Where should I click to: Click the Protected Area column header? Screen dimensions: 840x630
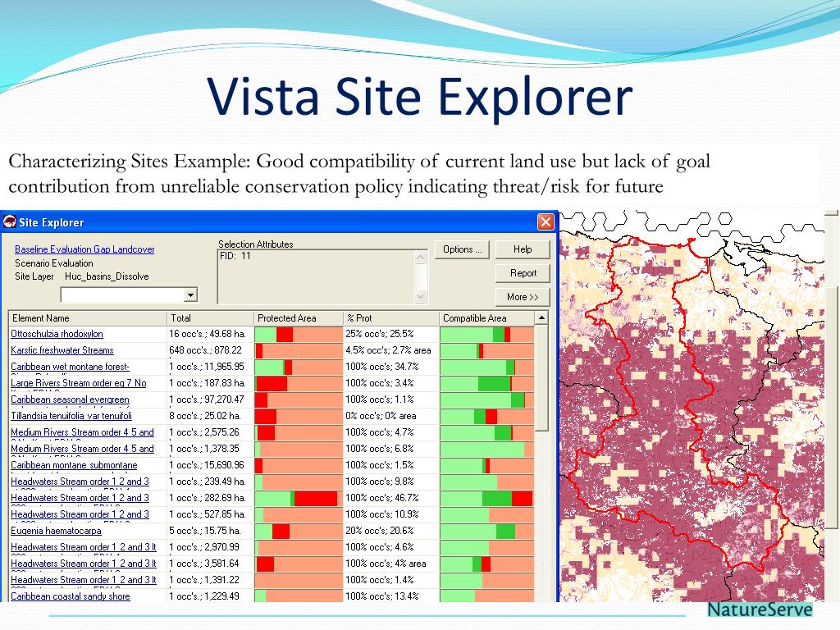pos(298,318)
